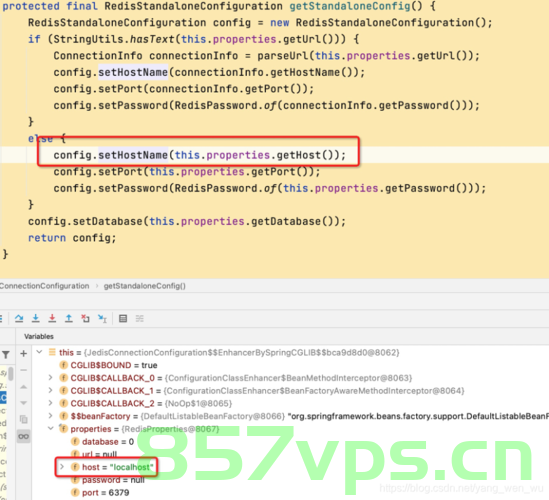Click RedisPassword.of(this.properties.getPassword()) line
This screenshot has width=549, height=500.
[x=270, y=188]
